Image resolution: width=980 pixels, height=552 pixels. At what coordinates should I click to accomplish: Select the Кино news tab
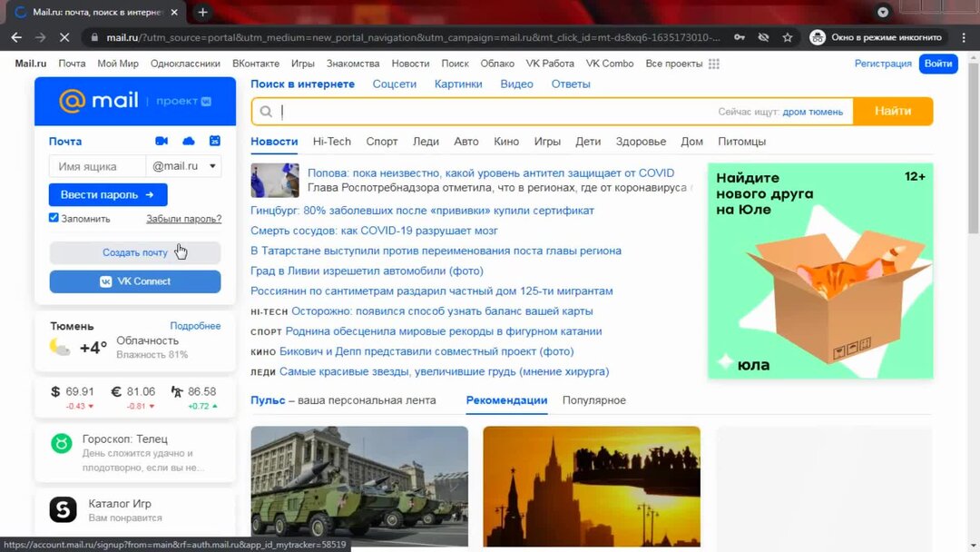click(x=506, y=142)
